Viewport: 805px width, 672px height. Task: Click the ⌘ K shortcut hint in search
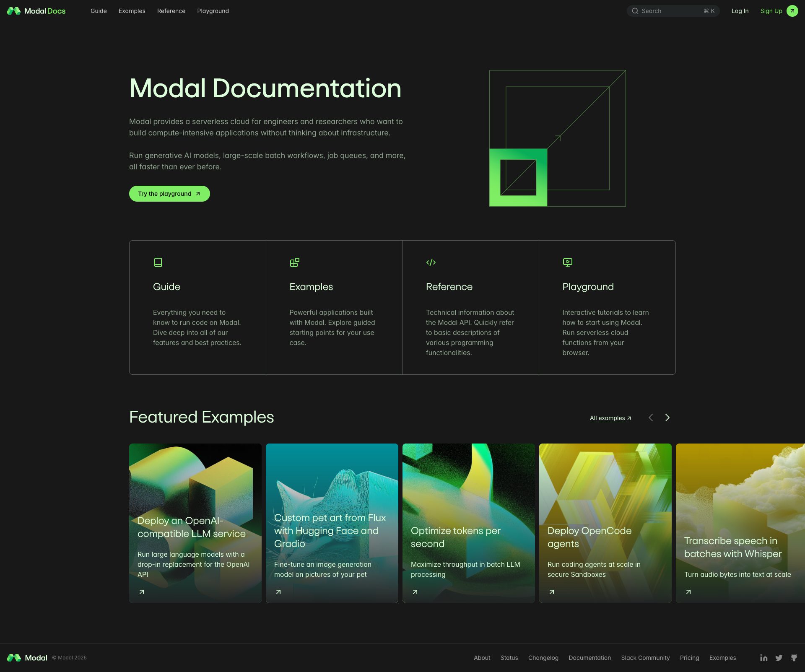[x=709, y=11]
